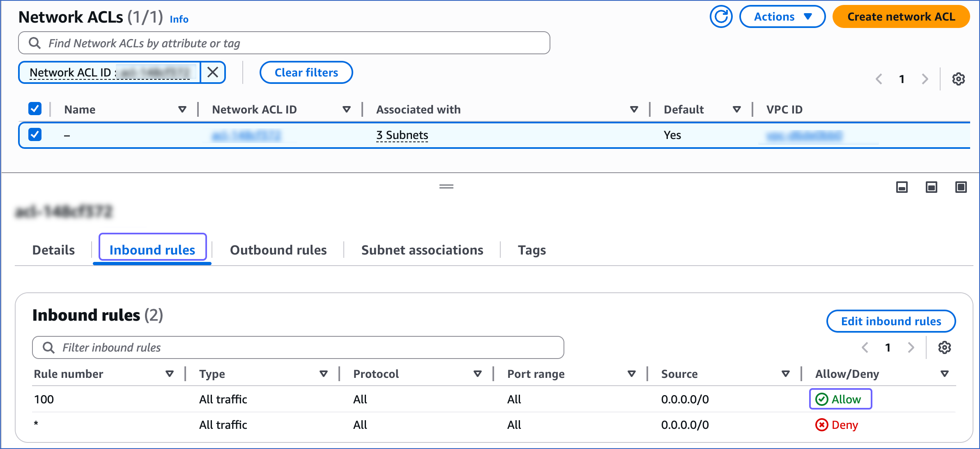Click All traffic in rule 100 row

223,399
